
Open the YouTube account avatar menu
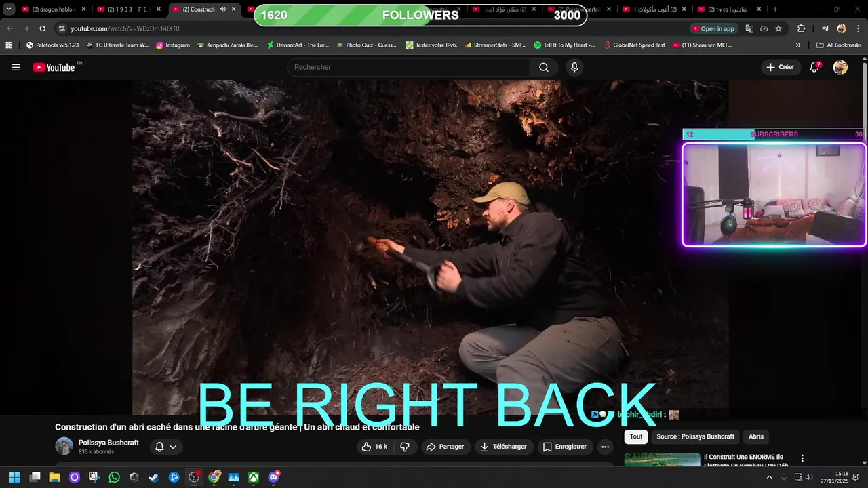pyautogui.click(x=840, y=67)
